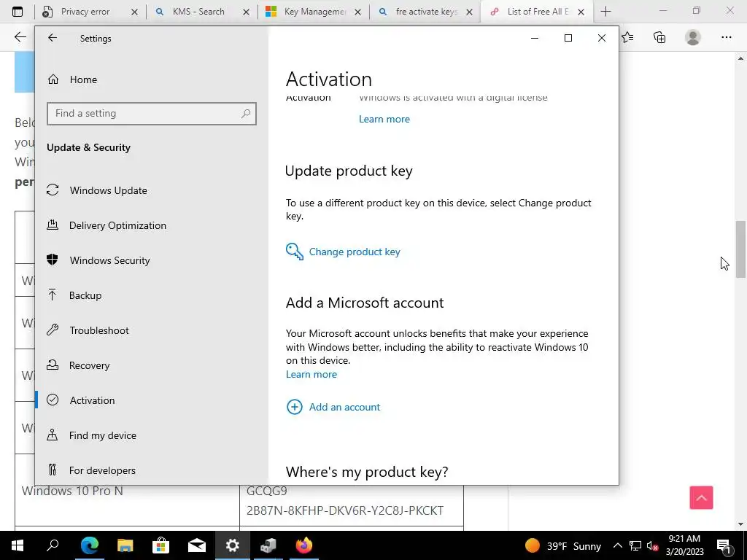Open File Explorer from the taskbar
The image size is (747, 560).
coord(125,545)
